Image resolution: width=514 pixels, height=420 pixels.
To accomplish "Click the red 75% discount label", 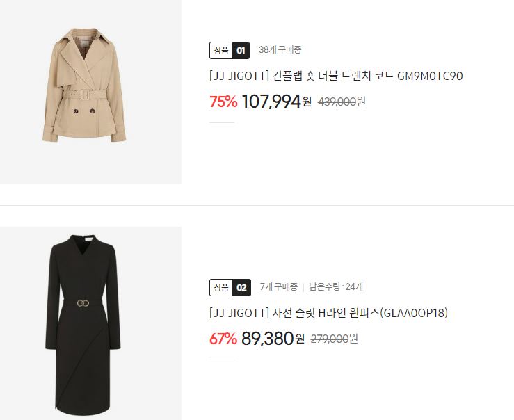I will [223, 102].
